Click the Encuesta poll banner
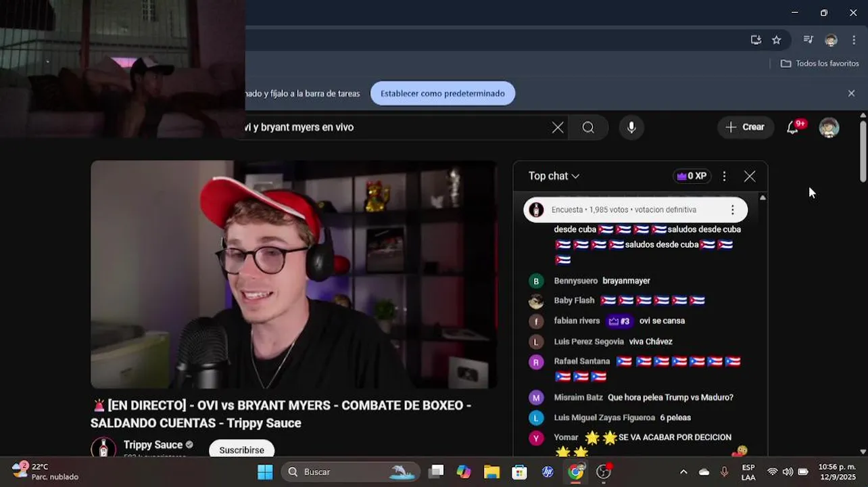This screenshot has height=487, width=868. click(x=635, y=210)
